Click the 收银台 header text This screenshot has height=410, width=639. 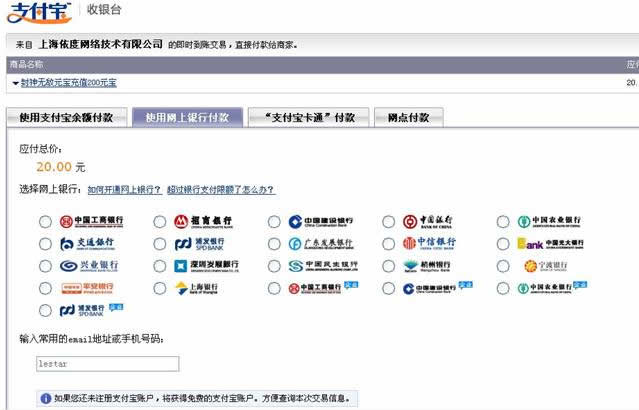[104, 10]
